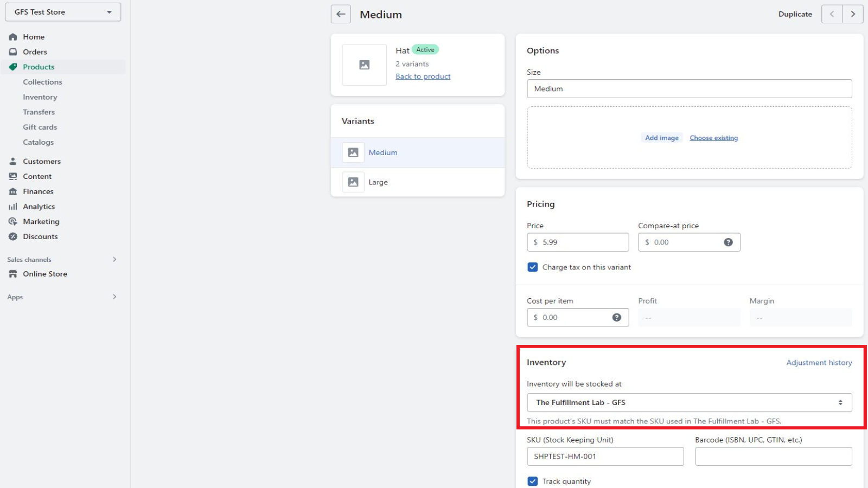
Task: Click the back arrow beside Medium title
Action: coord(341,14)
